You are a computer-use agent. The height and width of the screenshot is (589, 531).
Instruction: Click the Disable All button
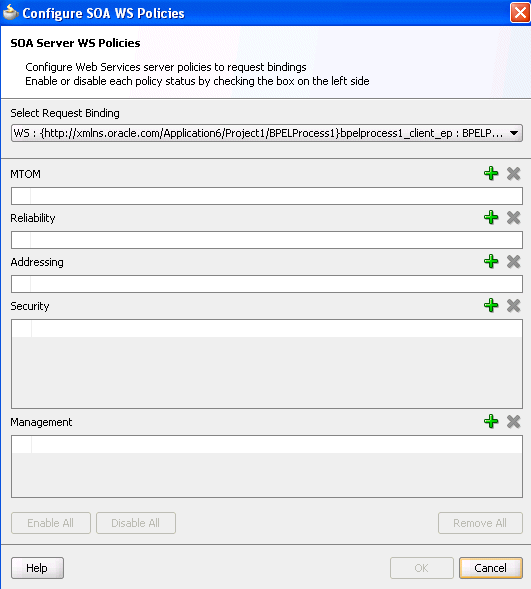click(136, 523)
